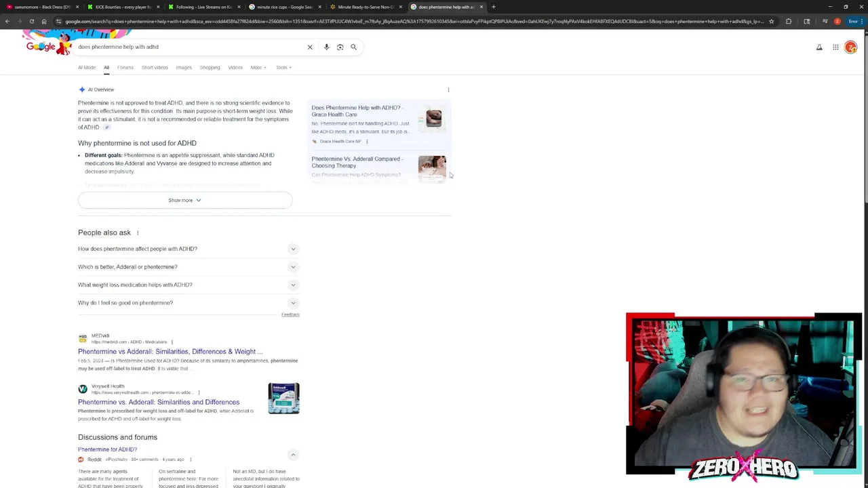This screenshot has width=868, height=488.
Task: Open Reddit discussion three-dot menu
Action: [191, 459]
